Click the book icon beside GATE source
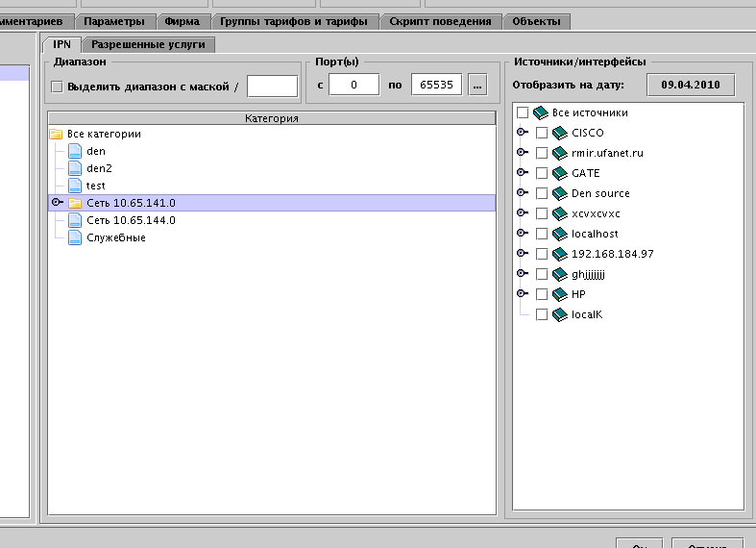 coord(560,173)
